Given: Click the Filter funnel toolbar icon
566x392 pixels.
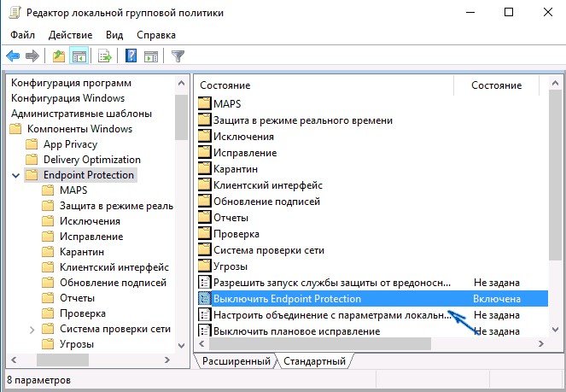Looking at the screenshot, I should click(178, 56).
